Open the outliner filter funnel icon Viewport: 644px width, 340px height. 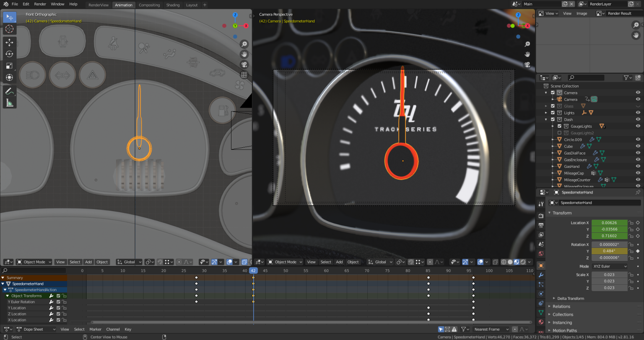(x=626, y=77)
